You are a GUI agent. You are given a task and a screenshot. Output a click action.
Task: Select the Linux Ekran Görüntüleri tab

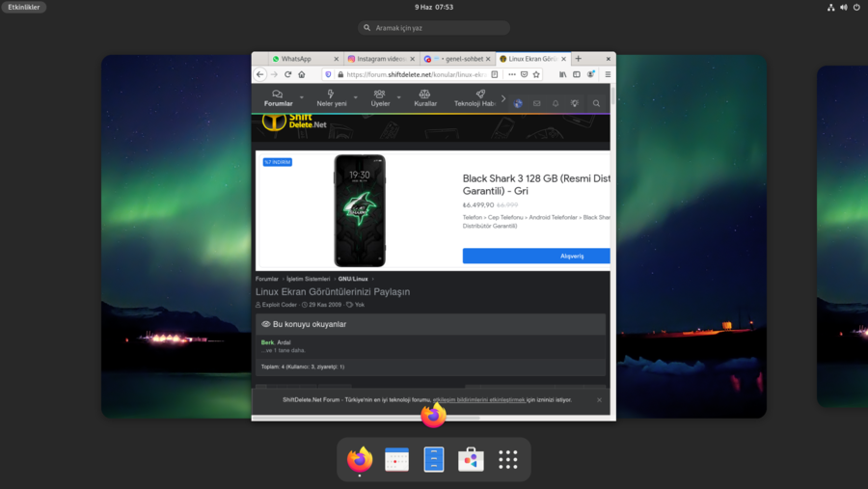[x=532, y=59]
